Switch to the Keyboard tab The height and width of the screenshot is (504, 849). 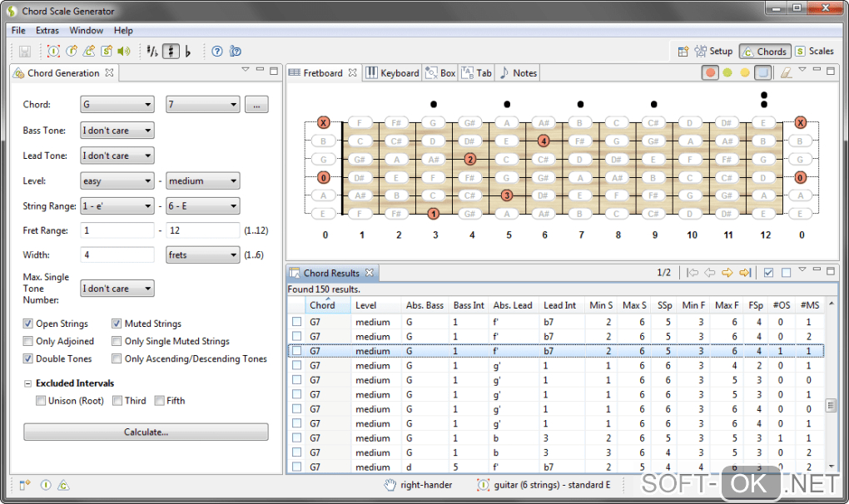393,73
